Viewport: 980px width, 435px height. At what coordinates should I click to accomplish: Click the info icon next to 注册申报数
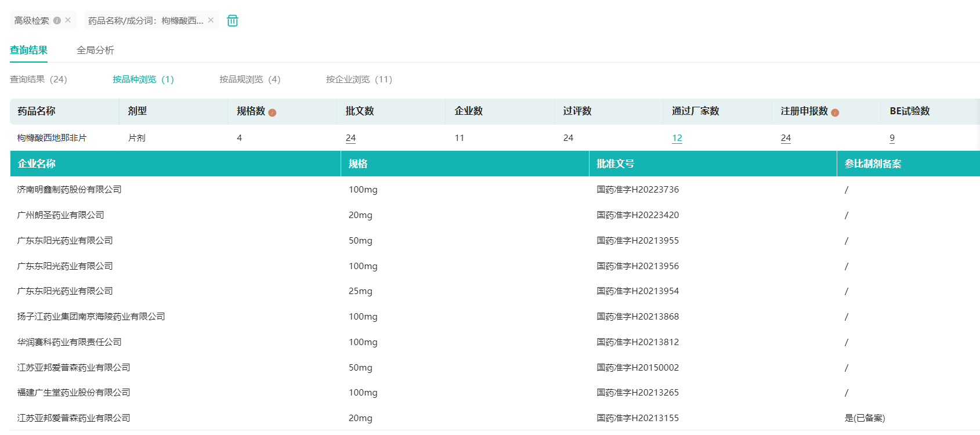[x=835, y=113]
